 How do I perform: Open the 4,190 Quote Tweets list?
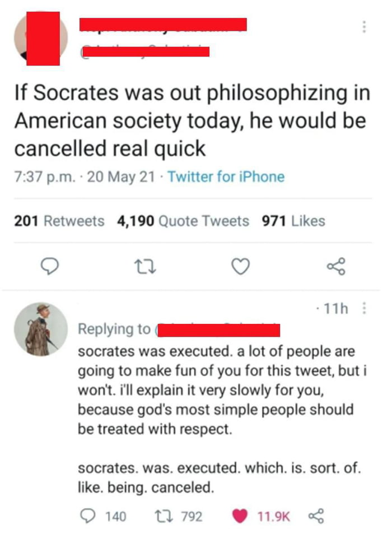[x=183, y=221]
